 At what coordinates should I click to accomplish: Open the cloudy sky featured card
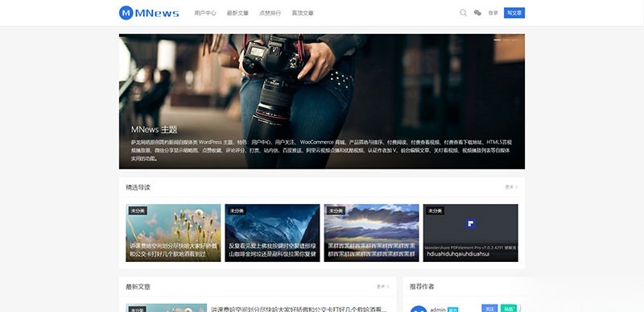(371, 233)
